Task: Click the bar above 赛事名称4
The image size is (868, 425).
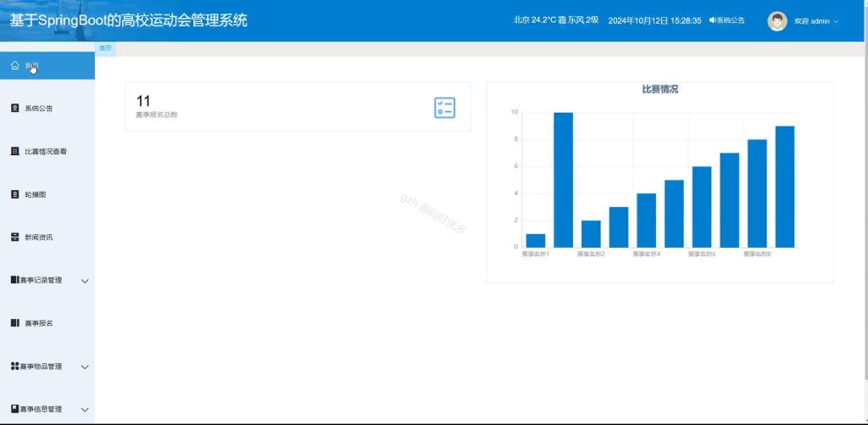Action: click(646, 221)
